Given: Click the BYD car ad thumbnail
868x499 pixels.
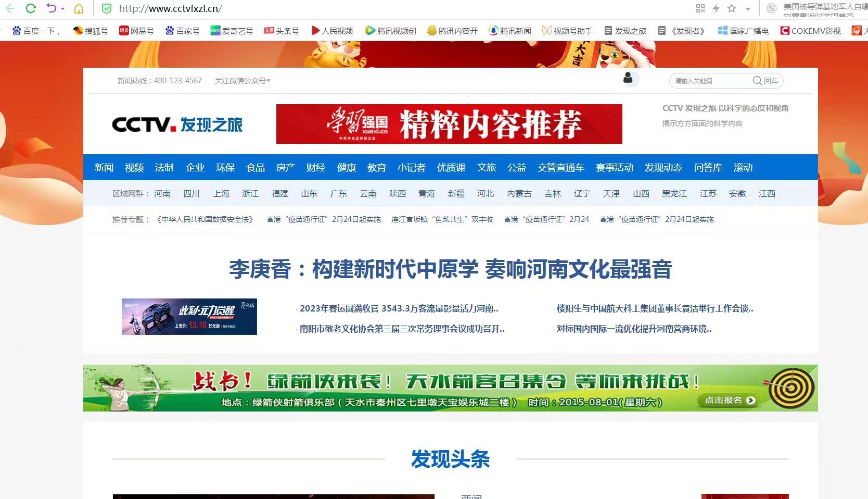Looking at the screenshot, I should coord(189,317).
